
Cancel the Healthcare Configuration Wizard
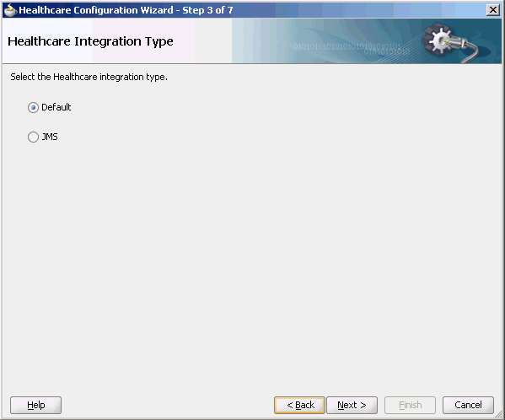click(x=468, y=405)
